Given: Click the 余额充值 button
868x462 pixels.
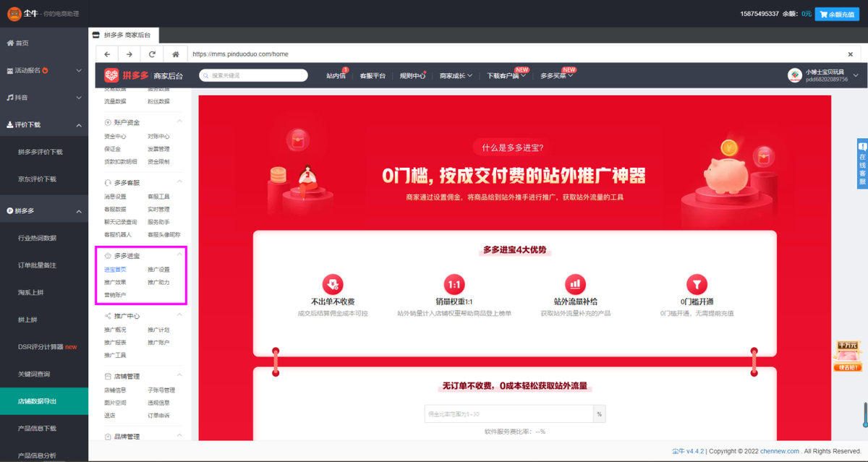Looking at the screenshot, I should coord(837,14).
